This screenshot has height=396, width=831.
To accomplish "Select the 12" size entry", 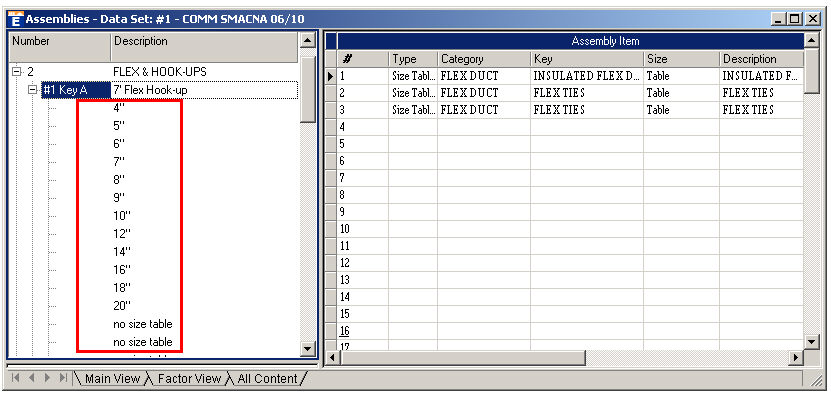I will (x=122, y=234).
